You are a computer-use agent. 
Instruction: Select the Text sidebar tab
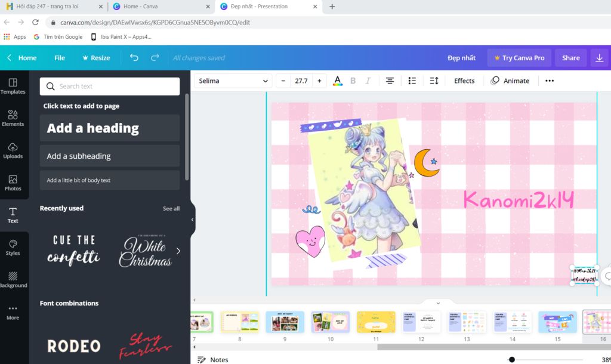click(13, 215)
